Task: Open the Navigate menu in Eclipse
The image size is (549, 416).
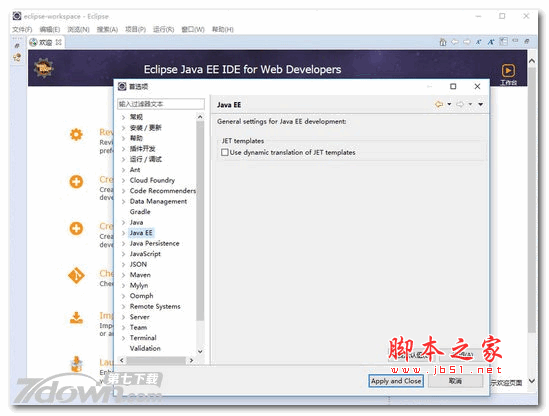Action: [x=78, y=29]
